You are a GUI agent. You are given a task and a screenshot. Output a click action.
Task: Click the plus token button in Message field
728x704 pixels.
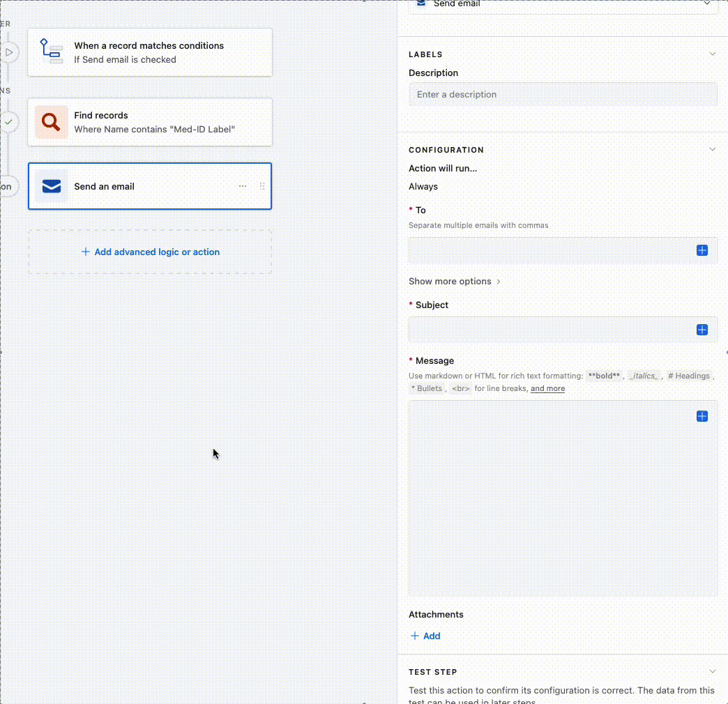[702, 416]
